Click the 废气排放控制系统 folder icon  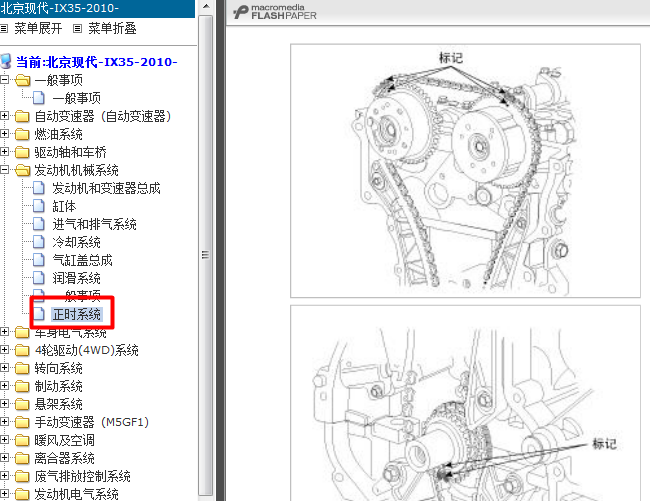(22, 477)
